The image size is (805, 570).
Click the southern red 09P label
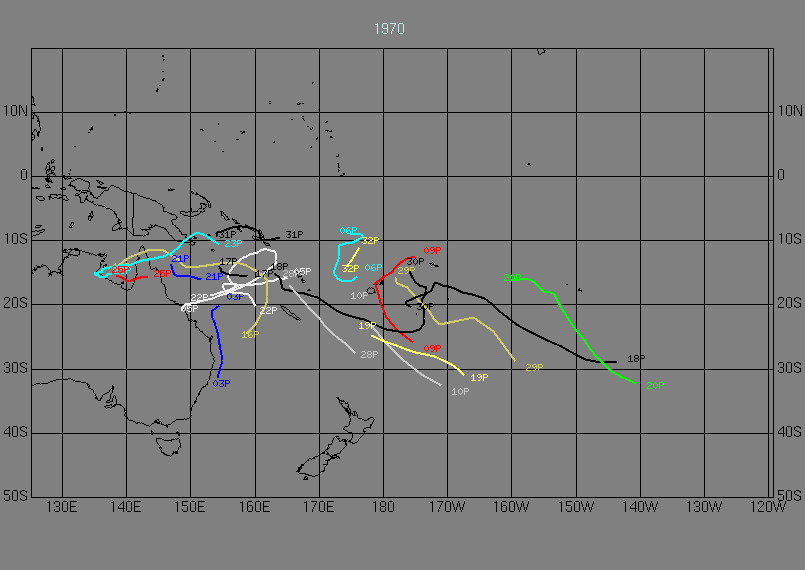point(432,348)
